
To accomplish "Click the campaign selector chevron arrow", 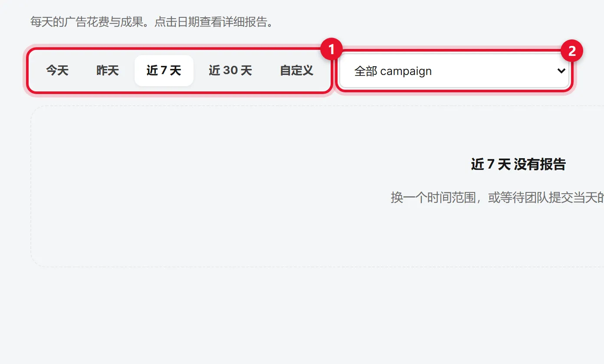I will coord(561,71).
